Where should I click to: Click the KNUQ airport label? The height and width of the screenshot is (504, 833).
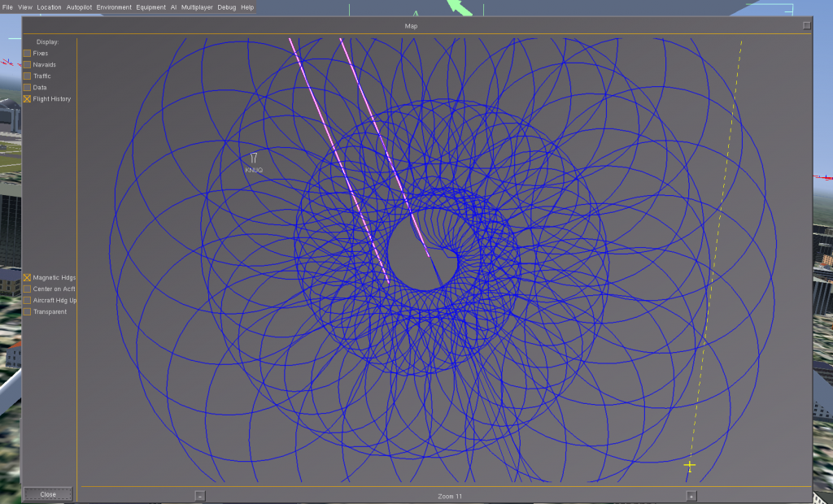(254, 170)
